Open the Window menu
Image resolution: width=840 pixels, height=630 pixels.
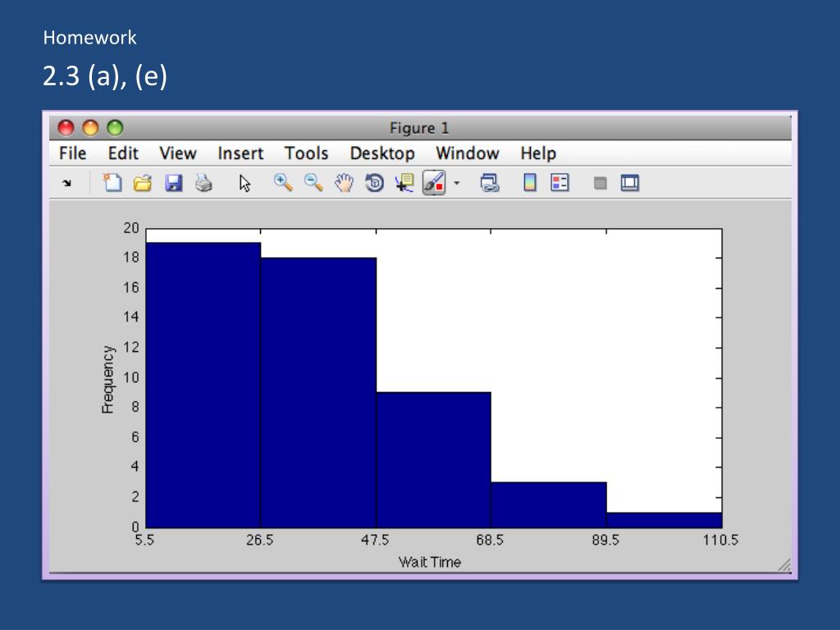point(467,153)
